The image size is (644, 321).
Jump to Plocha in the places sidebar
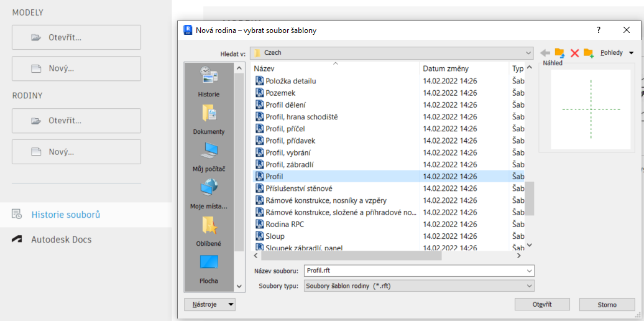point(209,269)
